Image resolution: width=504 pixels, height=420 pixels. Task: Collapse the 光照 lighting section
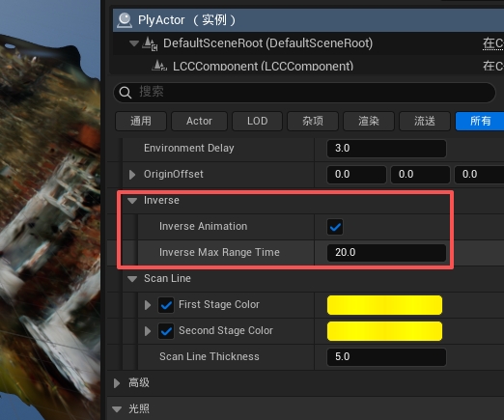(x=117, y=409)
